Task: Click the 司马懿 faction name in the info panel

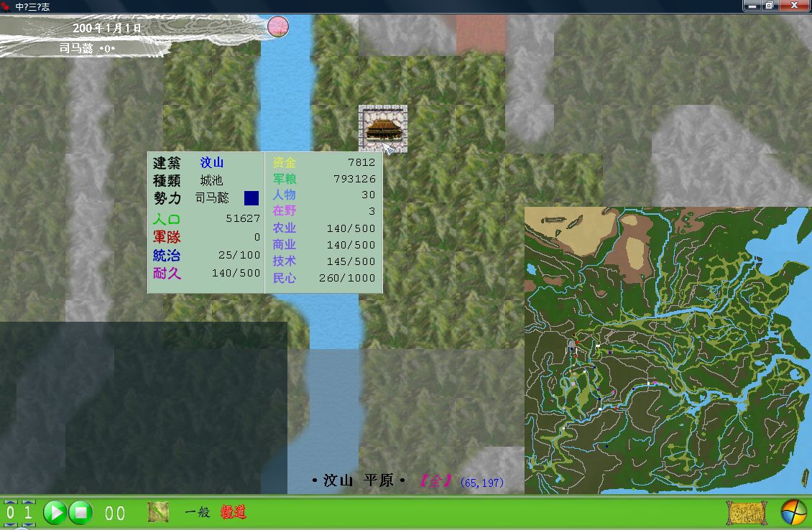Action: pyautogui.click(x=212, y=197)
